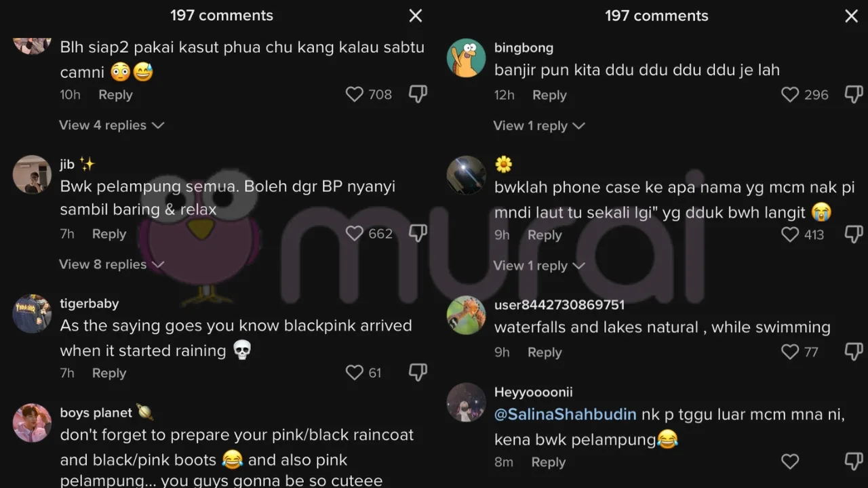Open the @SalinaShahbudin mention
Image resolution: width=868 pixels, height=488 pixels.
pos(566,414)
